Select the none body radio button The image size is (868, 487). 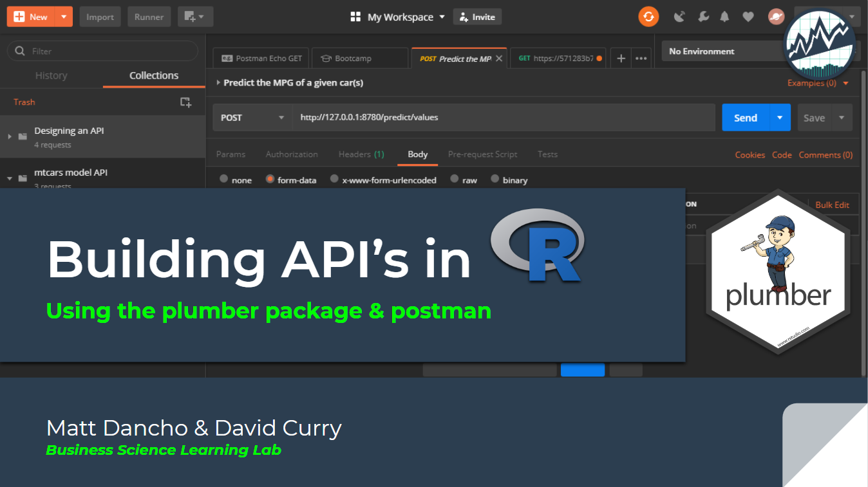223,179
